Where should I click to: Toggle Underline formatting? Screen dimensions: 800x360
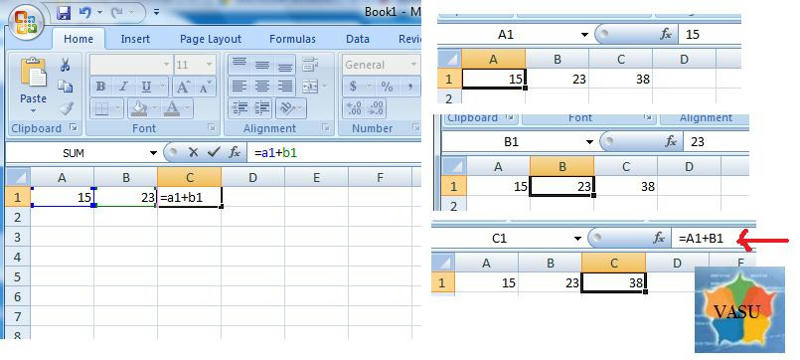click(146, 87)
